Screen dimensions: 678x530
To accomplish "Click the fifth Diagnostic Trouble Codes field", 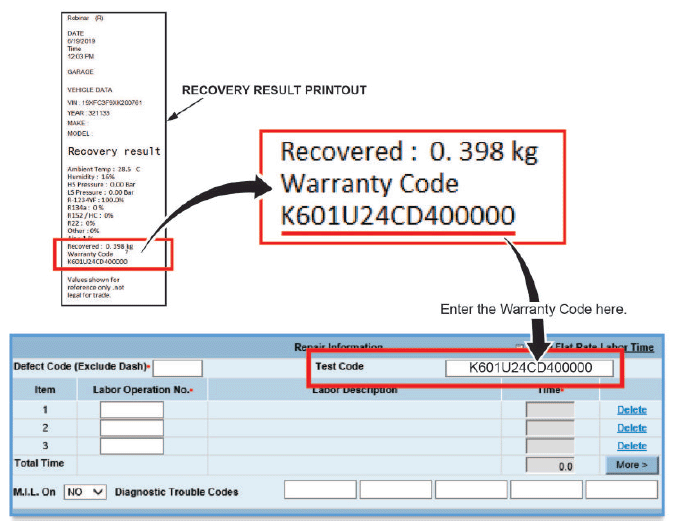I will [x=621, y=489].
